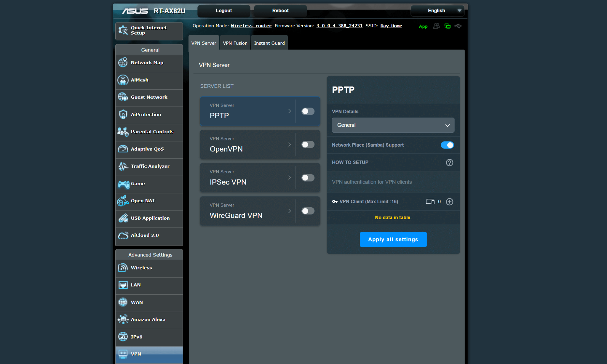The image size is (607, 364).
Task: Select the VPN Server tab
Action: [204, 43]
